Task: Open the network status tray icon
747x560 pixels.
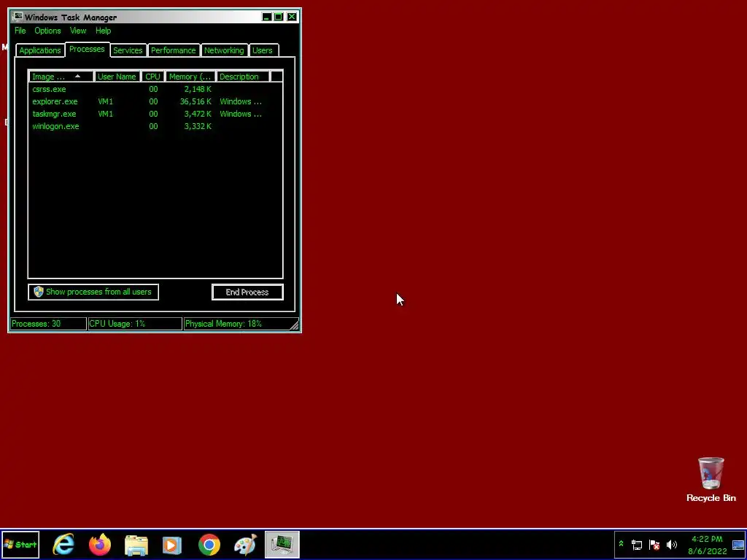Action: point(637,544)
